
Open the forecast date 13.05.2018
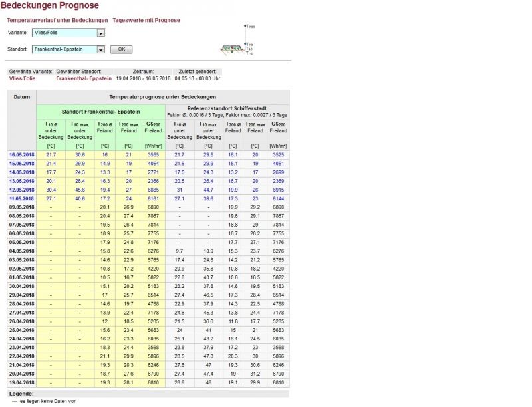tap(21, 180)
